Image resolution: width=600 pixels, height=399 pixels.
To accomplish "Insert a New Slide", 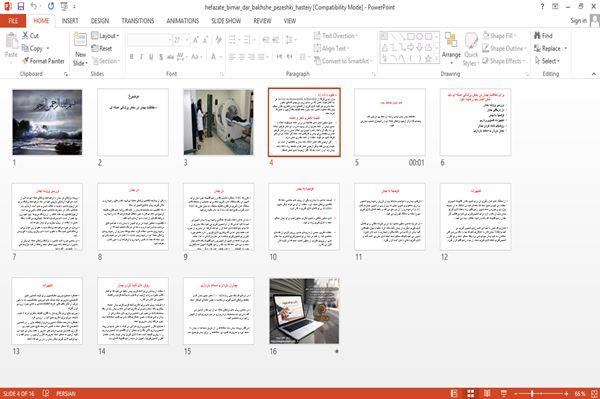I will click(x=80, y=49).
